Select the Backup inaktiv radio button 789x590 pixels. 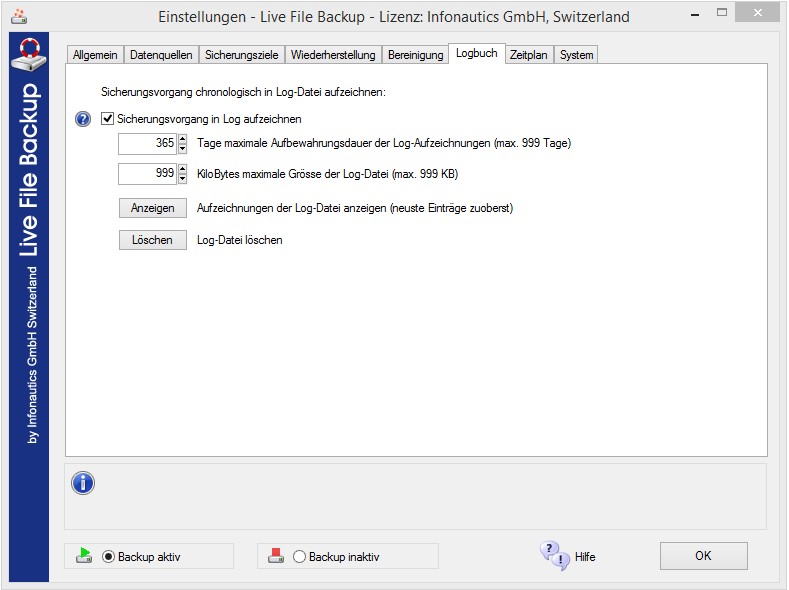coord(299,557)
